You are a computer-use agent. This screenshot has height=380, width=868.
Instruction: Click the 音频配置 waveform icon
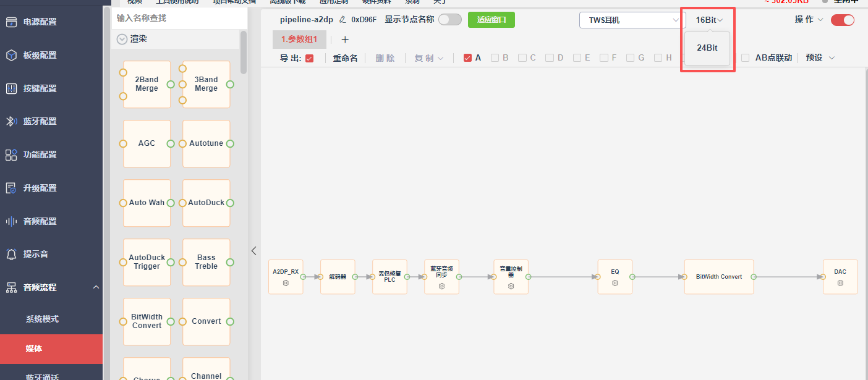click(x=11, y=221)
